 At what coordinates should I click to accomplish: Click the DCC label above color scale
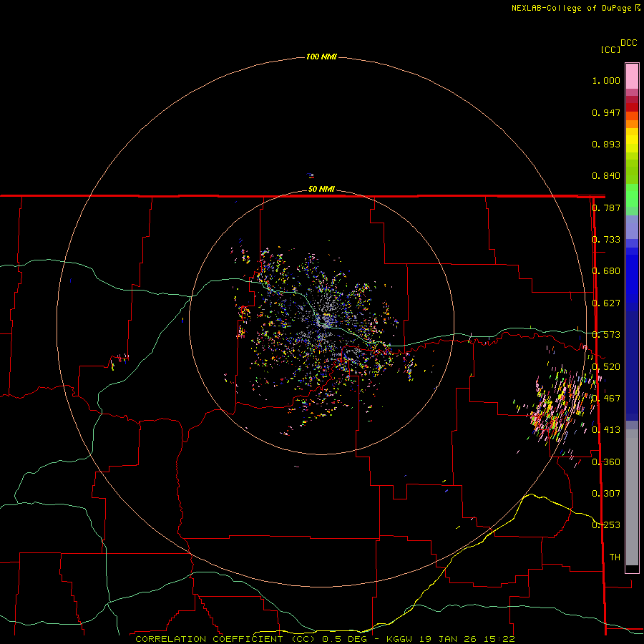tap(628, 43)
